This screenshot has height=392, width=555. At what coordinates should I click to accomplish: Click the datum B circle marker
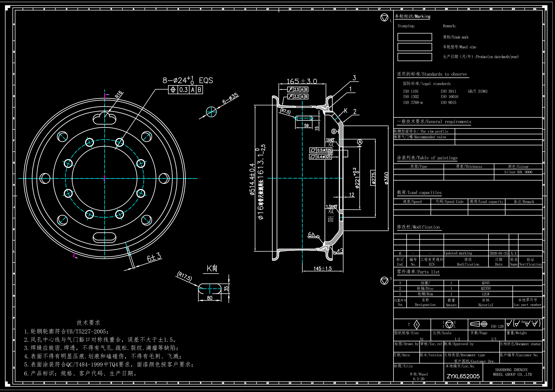point(334,131)
